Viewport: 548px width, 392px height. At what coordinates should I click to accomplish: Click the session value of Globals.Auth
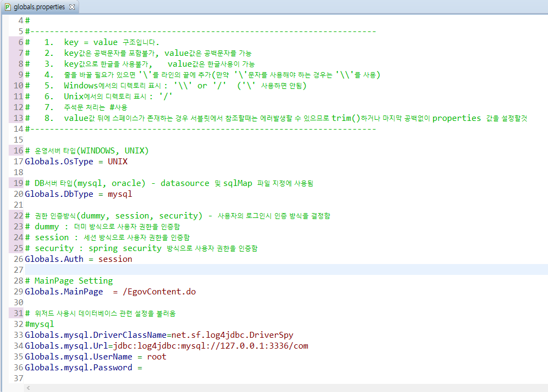pos(115,259)
